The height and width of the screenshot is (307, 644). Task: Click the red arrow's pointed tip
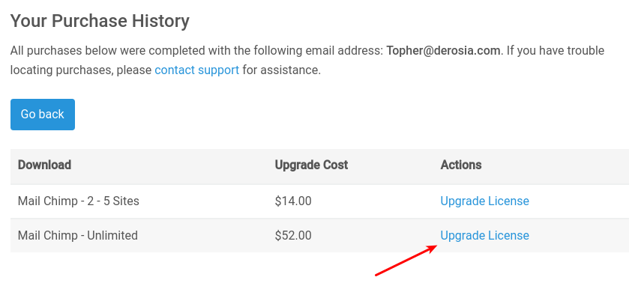(x=436, y=246)
